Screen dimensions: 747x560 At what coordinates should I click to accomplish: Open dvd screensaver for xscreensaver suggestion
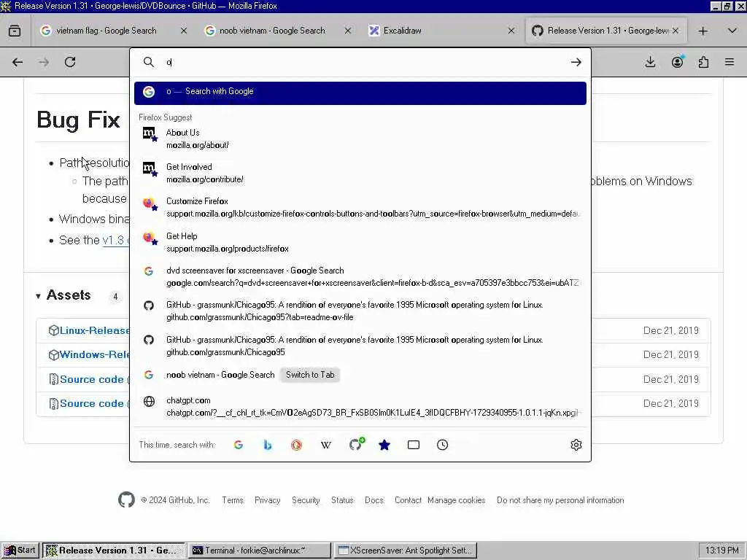tap(360, 276)
